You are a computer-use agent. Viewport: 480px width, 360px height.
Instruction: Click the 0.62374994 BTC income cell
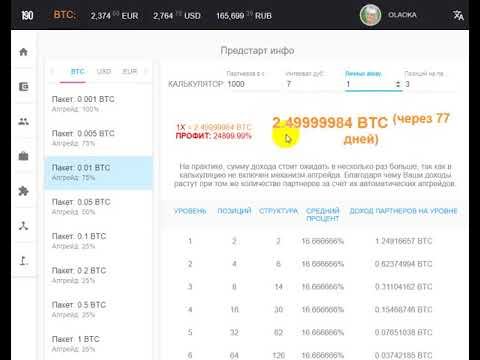coord(403,264)
